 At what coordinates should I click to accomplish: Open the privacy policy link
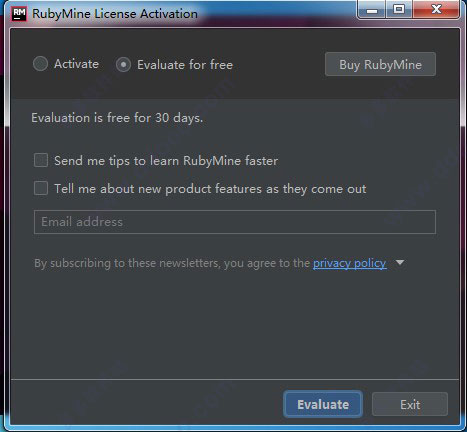350,263
